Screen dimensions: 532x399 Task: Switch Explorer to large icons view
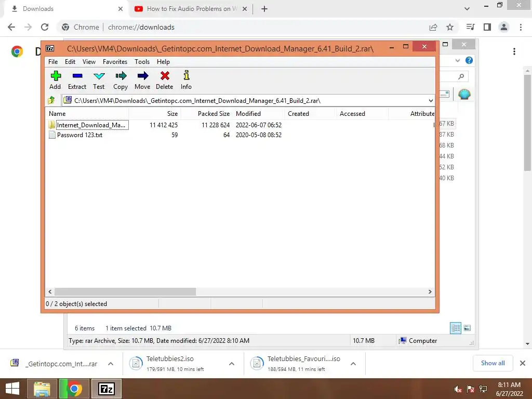[467, 328]
